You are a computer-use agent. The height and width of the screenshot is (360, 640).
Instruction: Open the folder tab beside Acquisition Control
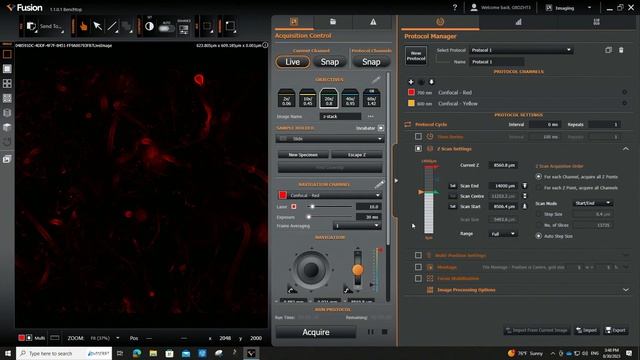(333, 22)
